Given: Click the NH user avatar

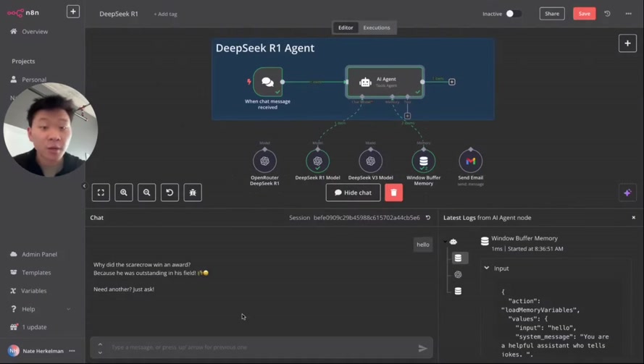Looking at the screenshot, I should [x=14, y=350].
